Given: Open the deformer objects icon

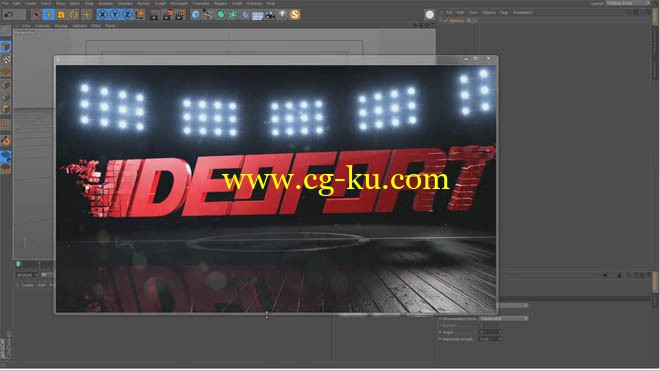Looking at the screenshot, I should (x=245, y=15).
